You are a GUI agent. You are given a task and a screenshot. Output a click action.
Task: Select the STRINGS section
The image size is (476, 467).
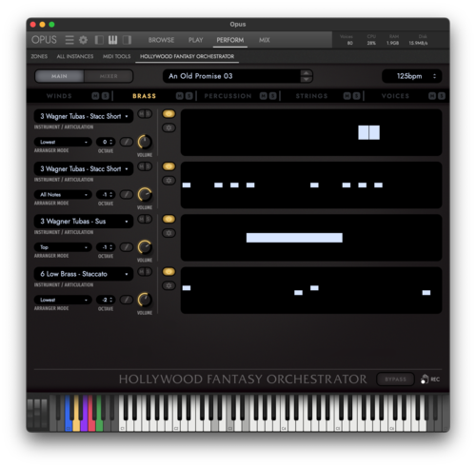[311, 96]
